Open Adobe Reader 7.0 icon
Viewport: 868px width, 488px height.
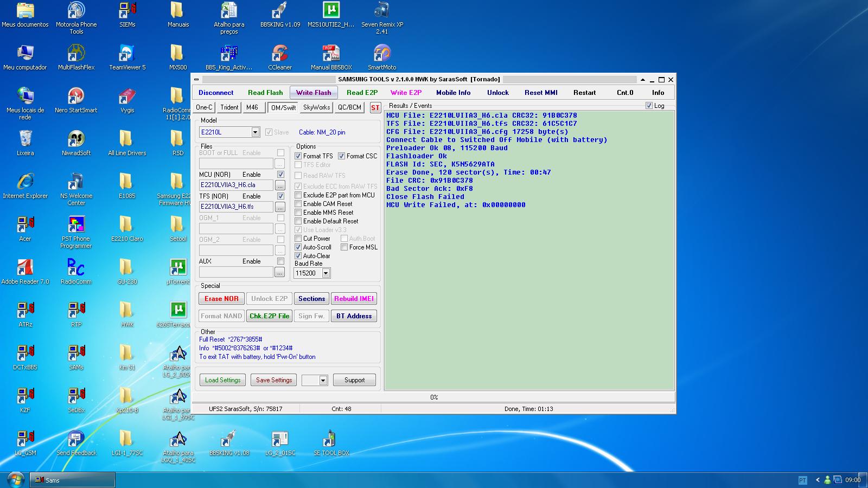pos(25,272)
